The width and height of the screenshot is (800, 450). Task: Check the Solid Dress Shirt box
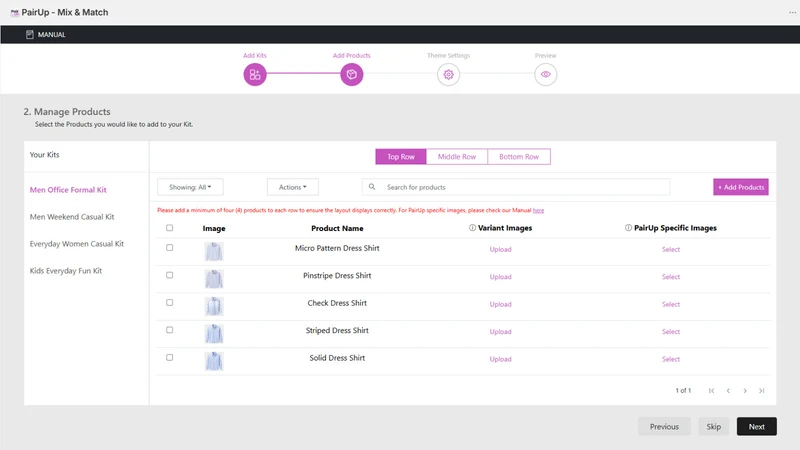169,358
